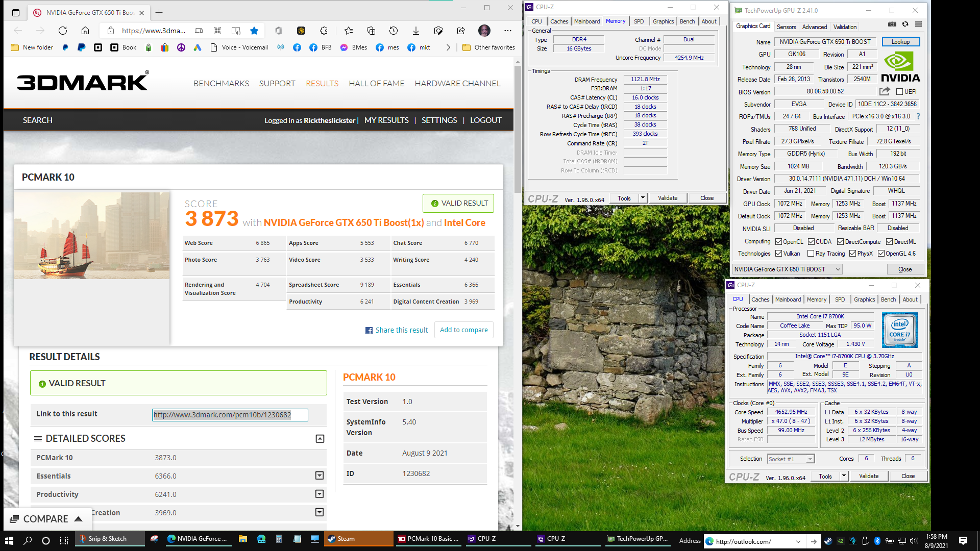Click the browser share icon
980x551 pixels.
click(x=461, y=31)
